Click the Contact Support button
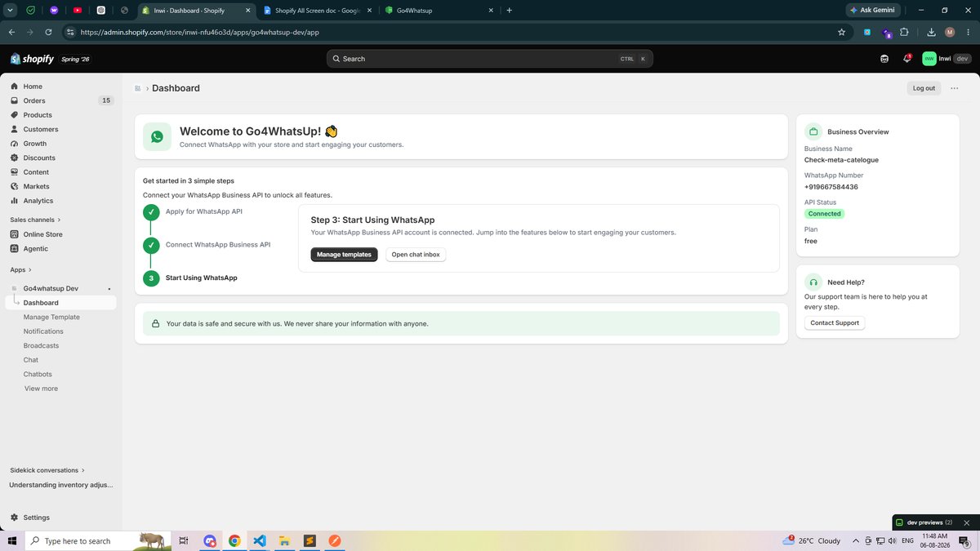The width and height of the screenshot is (980, 551). [x=835, y=322]
